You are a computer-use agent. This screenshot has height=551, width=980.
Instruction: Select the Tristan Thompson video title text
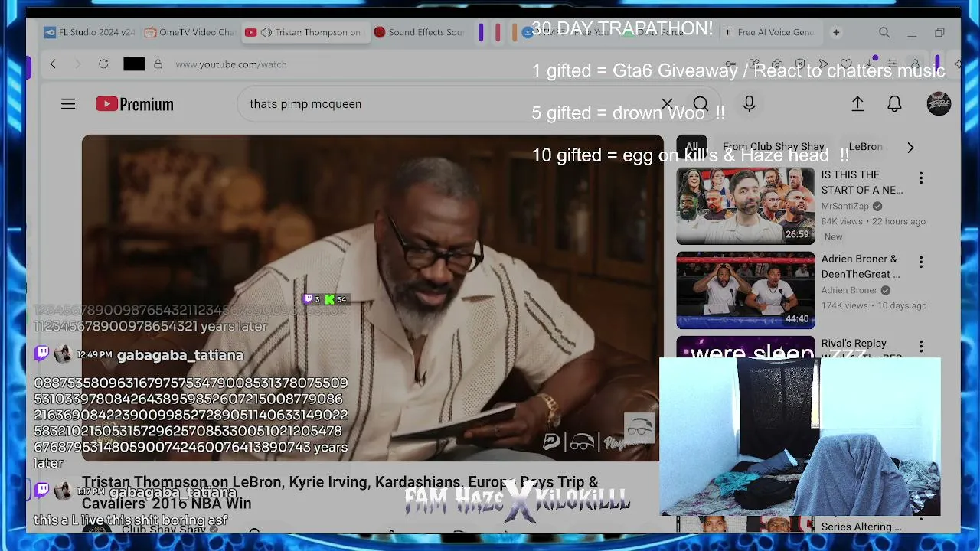point(340,492)
